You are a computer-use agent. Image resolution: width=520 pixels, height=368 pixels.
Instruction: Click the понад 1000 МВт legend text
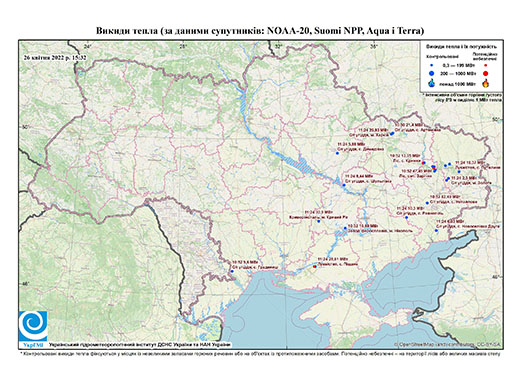458,83
